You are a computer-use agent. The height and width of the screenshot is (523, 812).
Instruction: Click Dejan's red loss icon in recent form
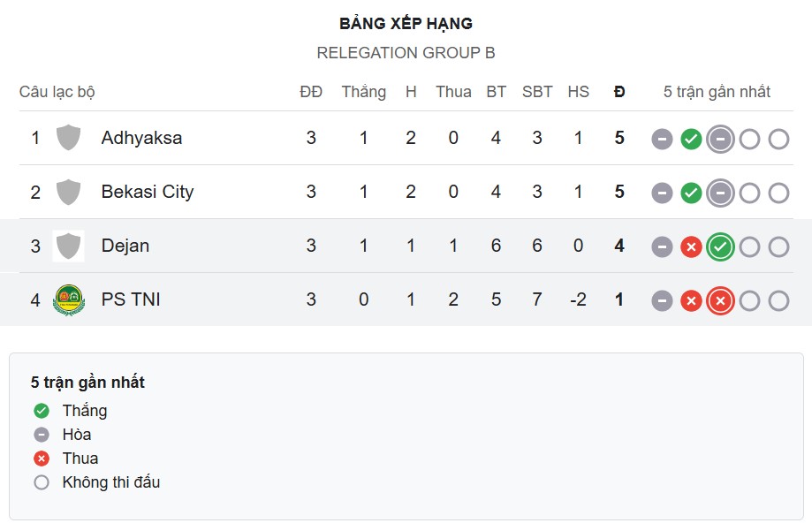(x=690, y=246)
